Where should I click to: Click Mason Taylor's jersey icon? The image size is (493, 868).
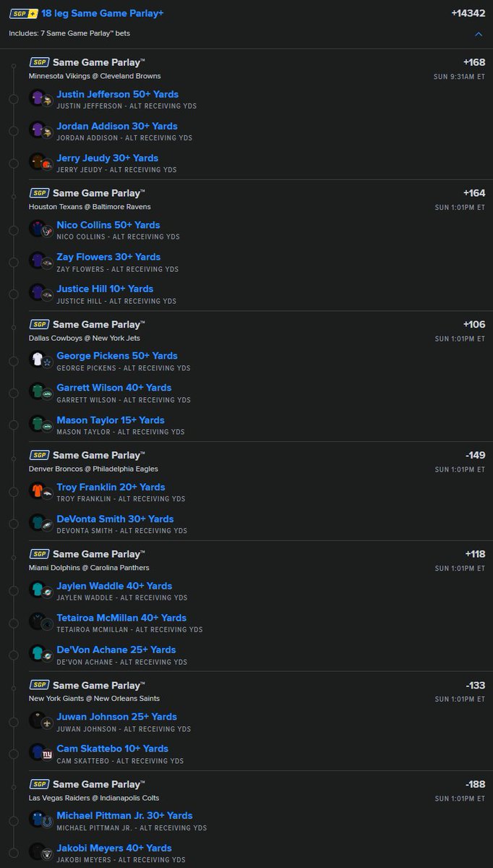click(38, 423)
